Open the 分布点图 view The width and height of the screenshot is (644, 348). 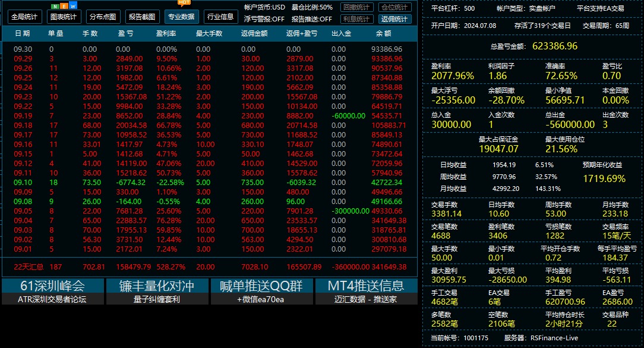pyautogui.click(x=103, y=17)
